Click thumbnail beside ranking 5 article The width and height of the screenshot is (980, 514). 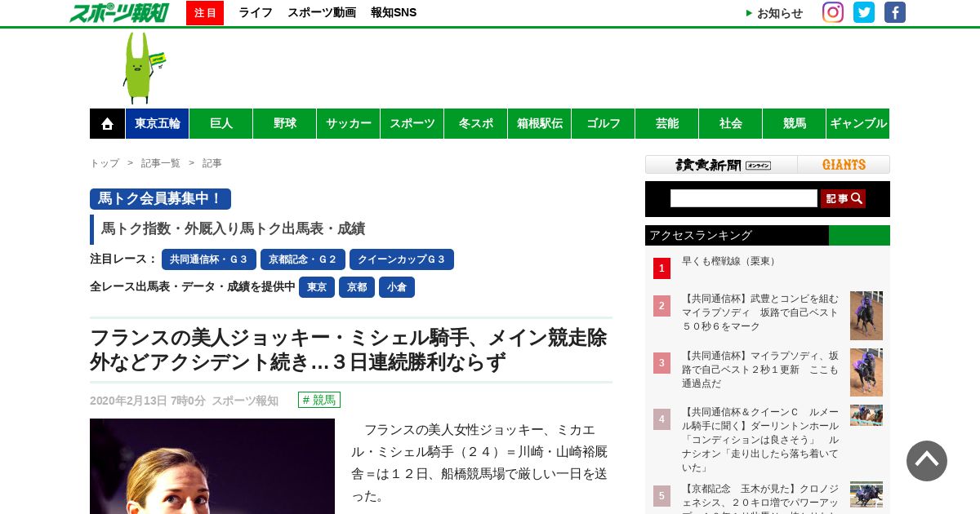click(x=866, y=494)
